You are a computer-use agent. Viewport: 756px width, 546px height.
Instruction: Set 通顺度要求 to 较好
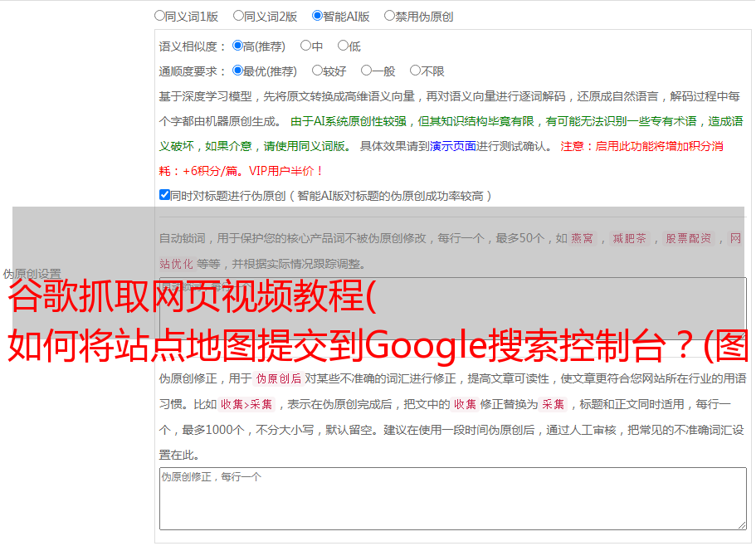point(317,71)
